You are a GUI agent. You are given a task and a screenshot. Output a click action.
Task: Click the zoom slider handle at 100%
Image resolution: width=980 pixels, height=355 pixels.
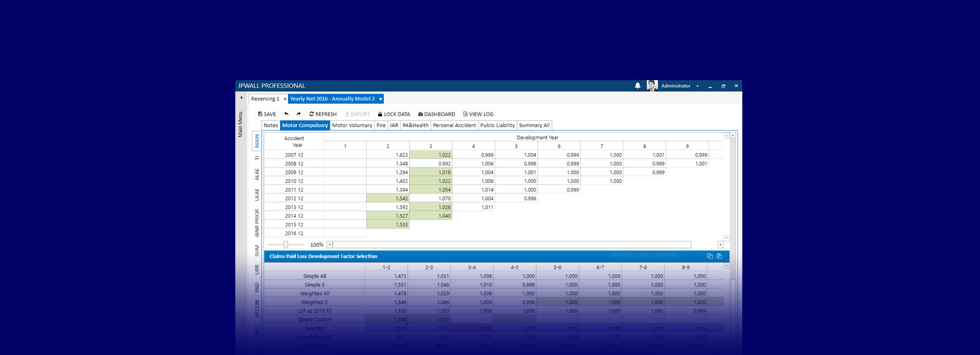coord(285,244)
